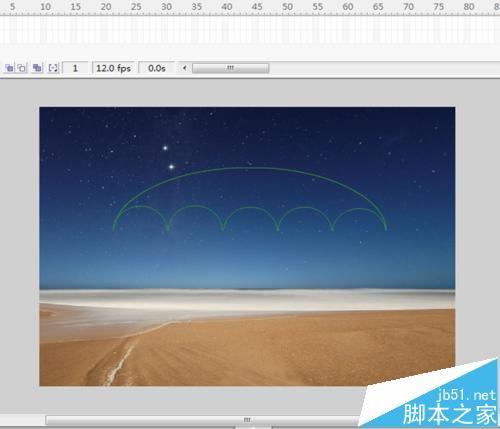Move playhead to frame 75 on ruler
The image size is (500, 429).
pos(439,7)
